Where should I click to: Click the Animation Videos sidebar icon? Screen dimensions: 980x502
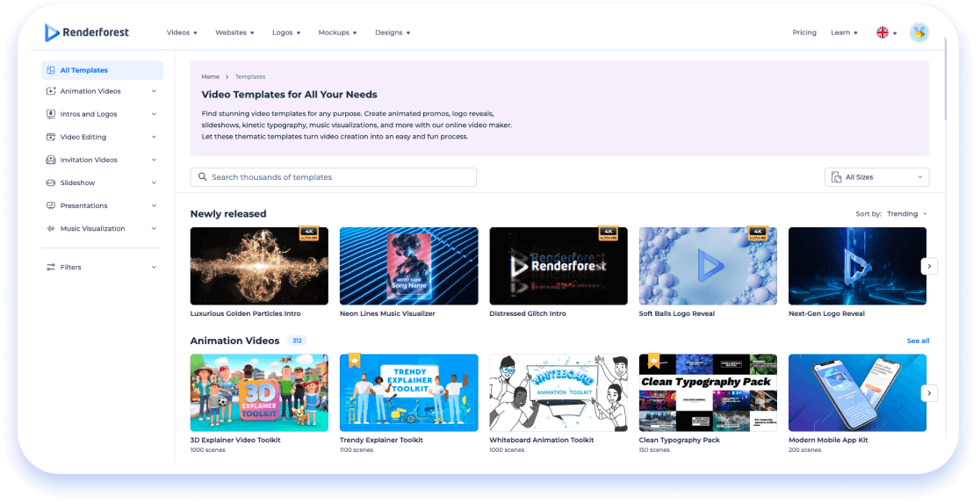pos(51,91)
